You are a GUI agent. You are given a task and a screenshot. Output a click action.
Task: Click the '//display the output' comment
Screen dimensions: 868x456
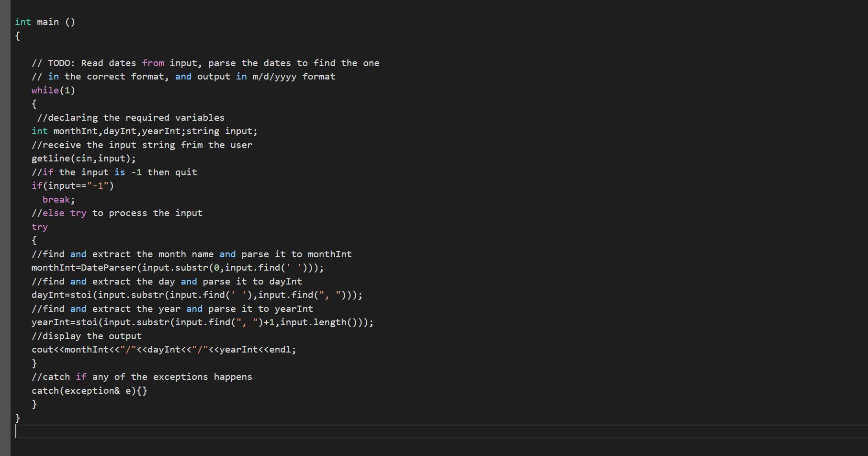point(86,336)
